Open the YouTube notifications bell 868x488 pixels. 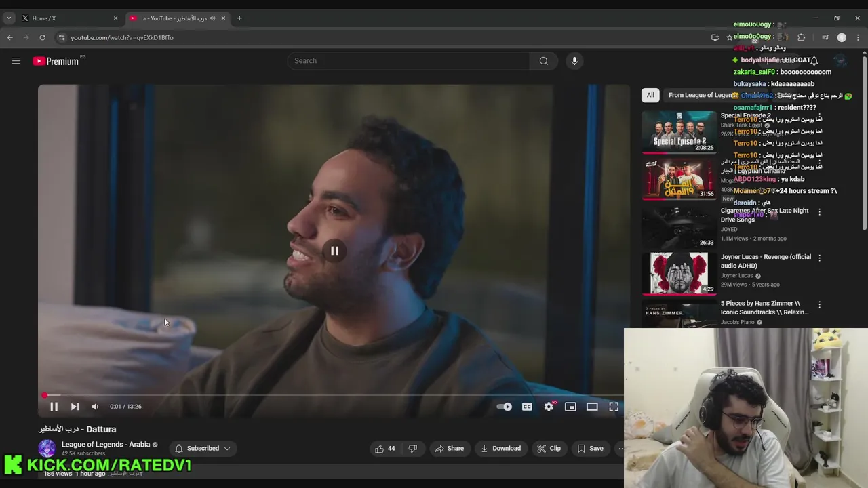pos(814,61)
